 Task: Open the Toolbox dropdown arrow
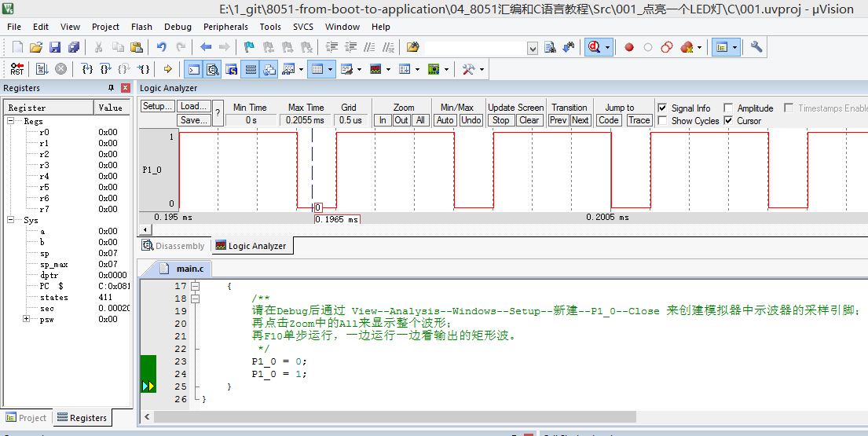pyautogui.click(x=482, y=69)
